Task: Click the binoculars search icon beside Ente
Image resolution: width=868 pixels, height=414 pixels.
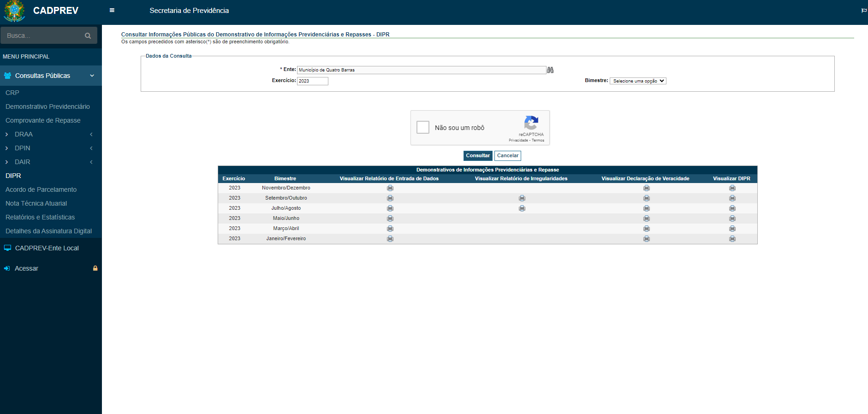Action: click(550, 70)
